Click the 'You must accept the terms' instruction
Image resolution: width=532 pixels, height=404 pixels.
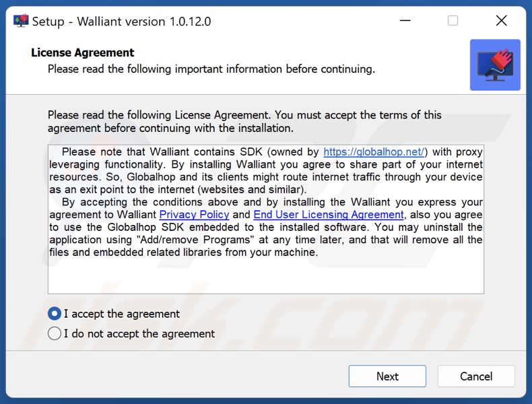244,121
